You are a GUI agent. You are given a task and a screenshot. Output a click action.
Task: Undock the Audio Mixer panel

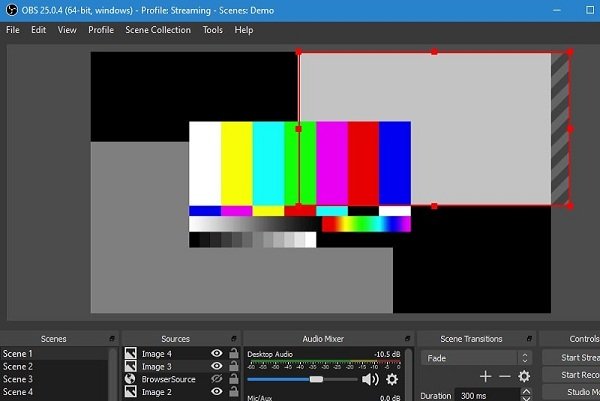pyautogui.click(x=407, y=339)
